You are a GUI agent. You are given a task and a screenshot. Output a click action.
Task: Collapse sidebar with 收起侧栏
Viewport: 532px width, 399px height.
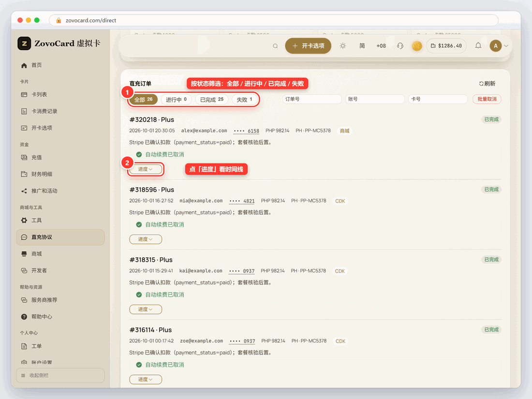(60, 375)
